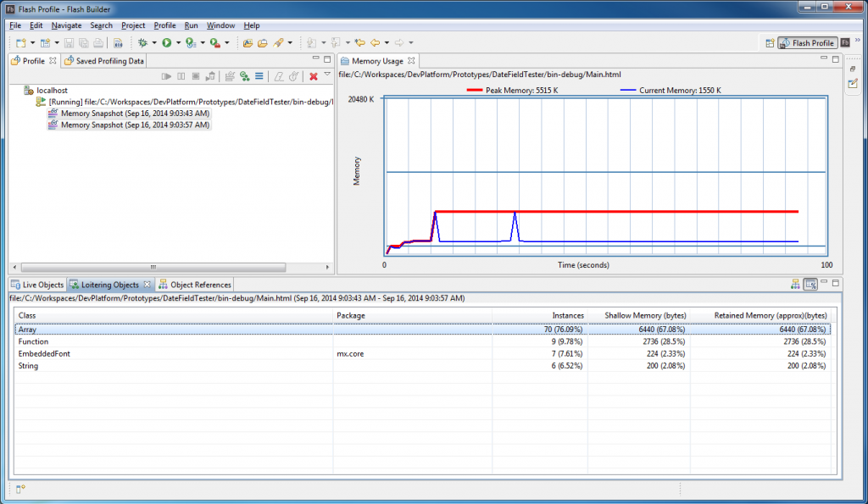Image resolution: width=868 pixels, height=504 pixels.
Task: Select Memory Snapshot from 9:03:43 AM
Action: point(135,113)
